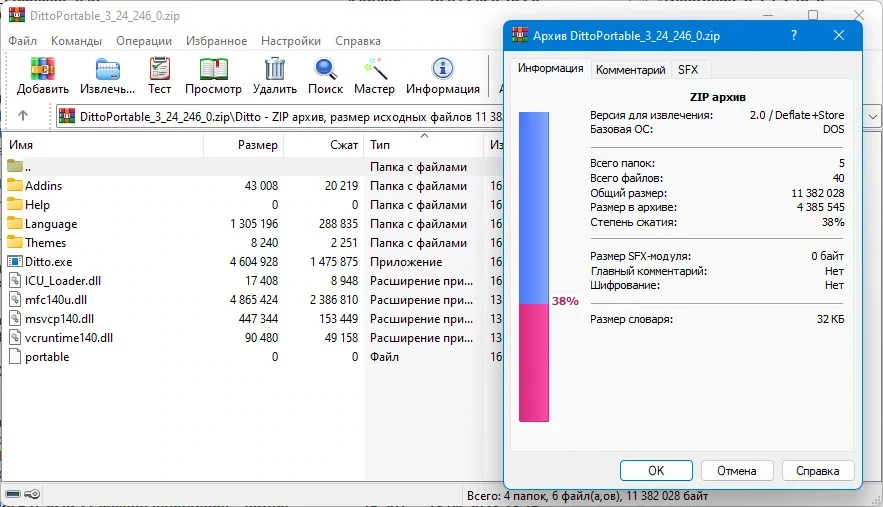Click the Поиск magnifier icon
This screenshot has width=883, height=507.
[x=325, y=69]
